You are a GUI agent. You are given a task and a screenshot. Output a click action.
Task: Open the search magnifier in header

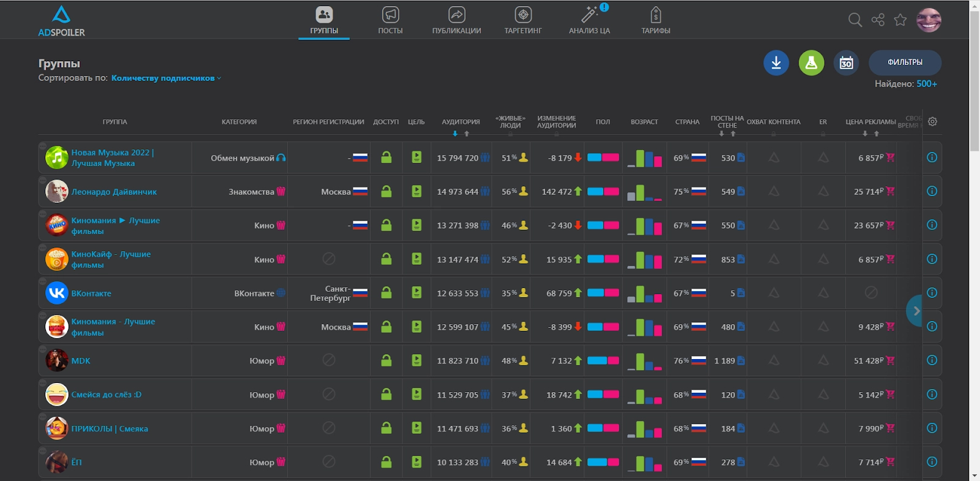tap(855, 20)
